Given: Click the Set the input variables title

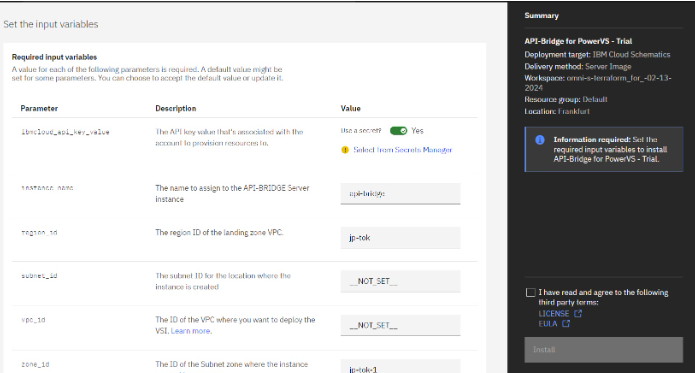Looking at the screenshot, I should 51,24.
